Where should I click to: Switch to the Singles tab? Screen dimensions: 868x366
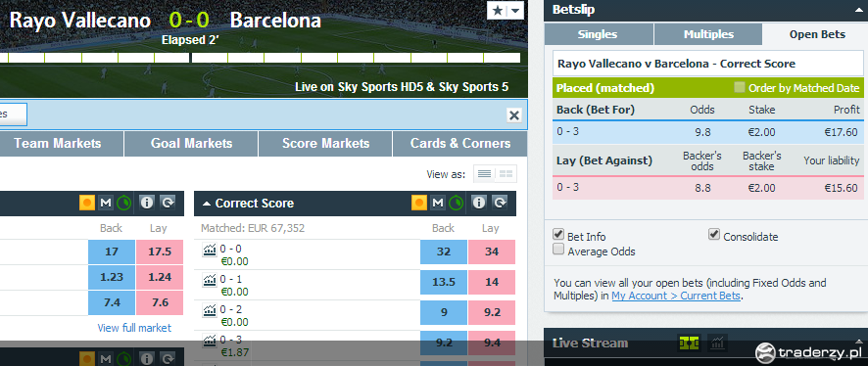[x=598, y=34]
